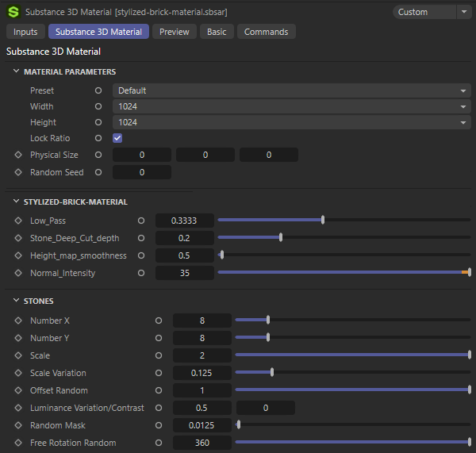Image resolution: width=476 pixels, height=453 pixels.
Task: Switch to the Inputs tab
Action: (25, 32)
